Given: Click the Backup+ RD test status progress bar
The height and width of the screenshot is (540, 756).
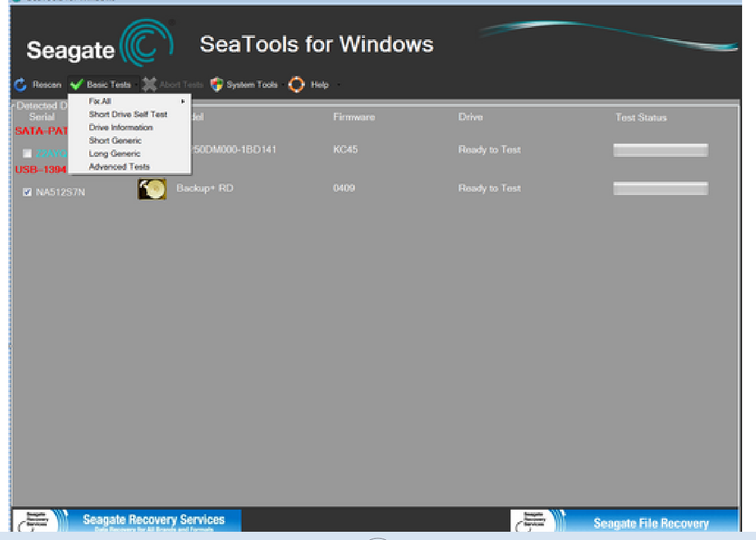Looking at the screenshot, I should [660, 189].
